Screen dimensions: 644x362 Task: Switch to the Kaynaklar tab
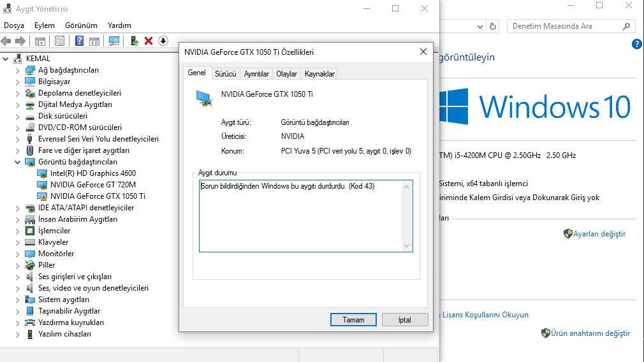(319, 74)
